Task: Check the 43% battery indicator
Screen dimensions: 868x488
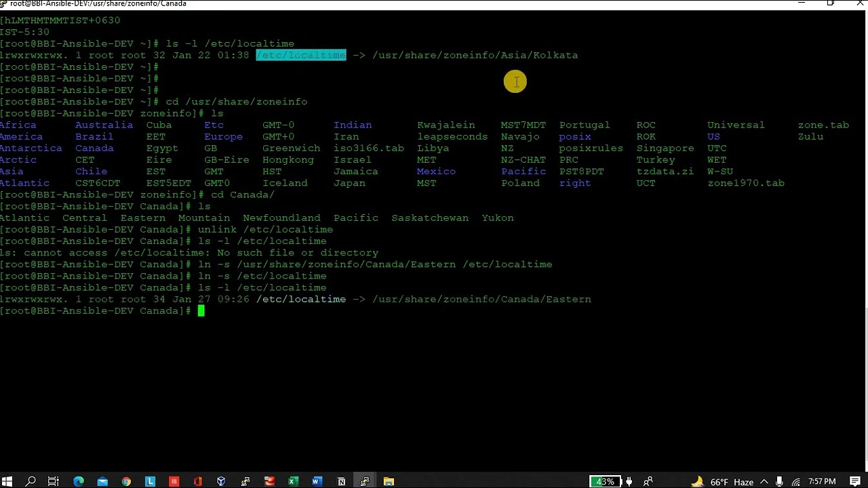Action: 604,481
